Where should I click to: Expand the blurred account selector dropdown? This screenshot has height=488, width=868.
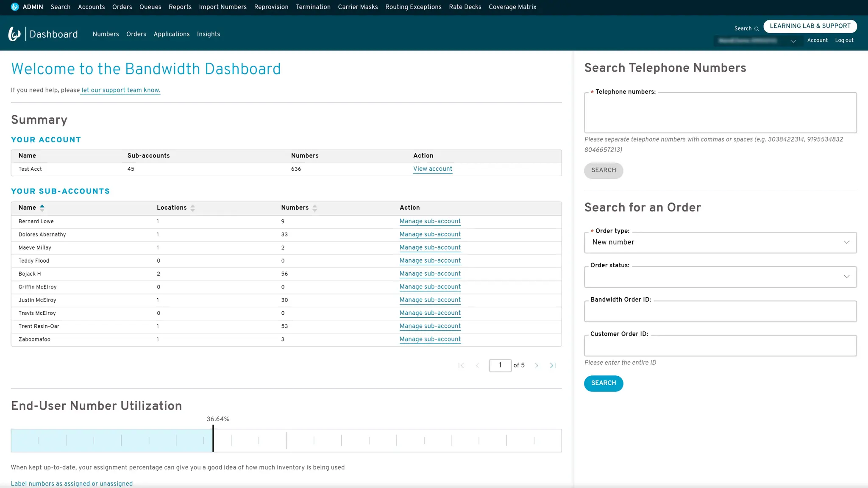793,41
